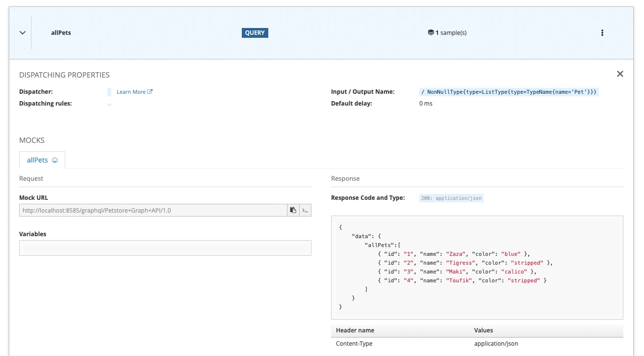Click the QUERY operation badge
This screenshot has width=644, height=356.
(x=255, y=33)
